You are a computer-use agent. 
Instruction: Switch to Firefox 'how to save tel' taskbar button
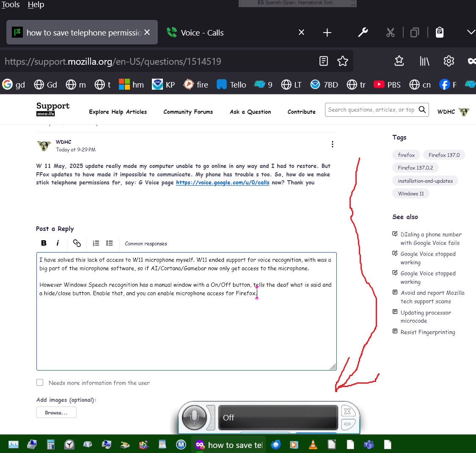click(228, 445)
